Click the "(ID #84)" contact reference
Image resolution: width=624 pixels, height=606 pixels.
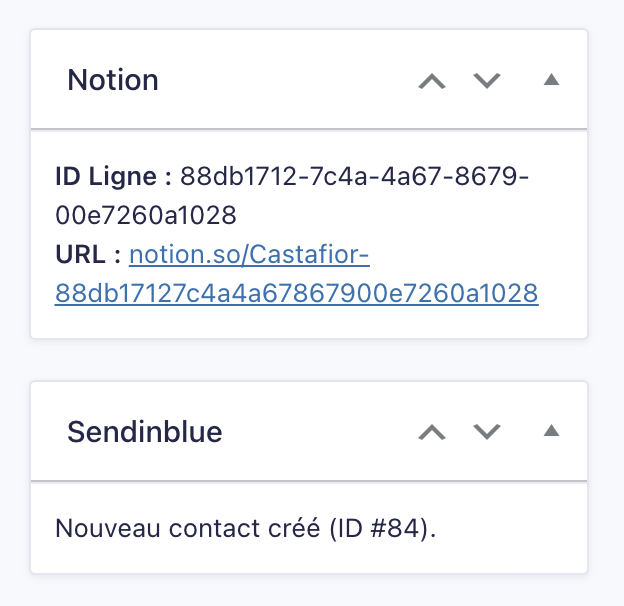pyautogui.click(x=385, y=527)
